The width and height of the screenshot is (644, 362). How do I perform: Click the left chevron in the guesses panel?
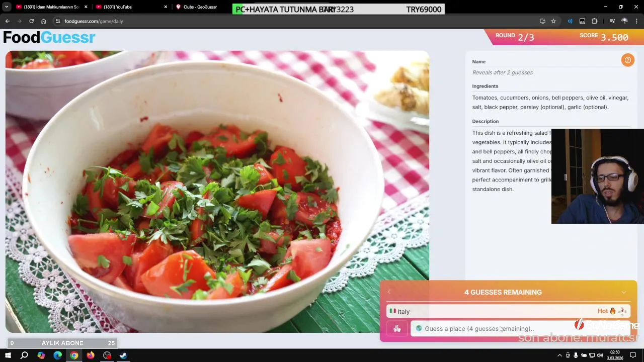[389, 292]
